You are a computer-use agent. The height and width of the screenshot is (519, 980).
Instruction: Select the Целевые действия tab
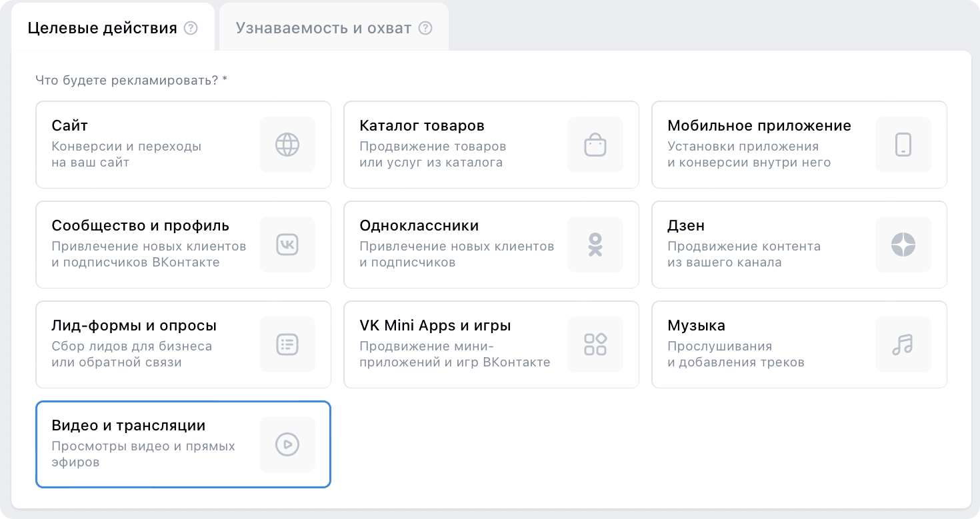(x=102, y=29)
